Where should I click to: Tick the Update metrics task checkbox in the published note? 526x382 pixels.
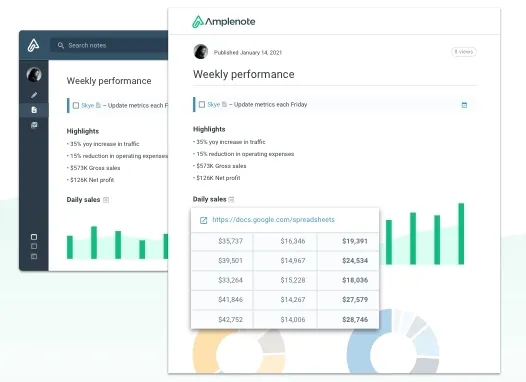[202, 105]
